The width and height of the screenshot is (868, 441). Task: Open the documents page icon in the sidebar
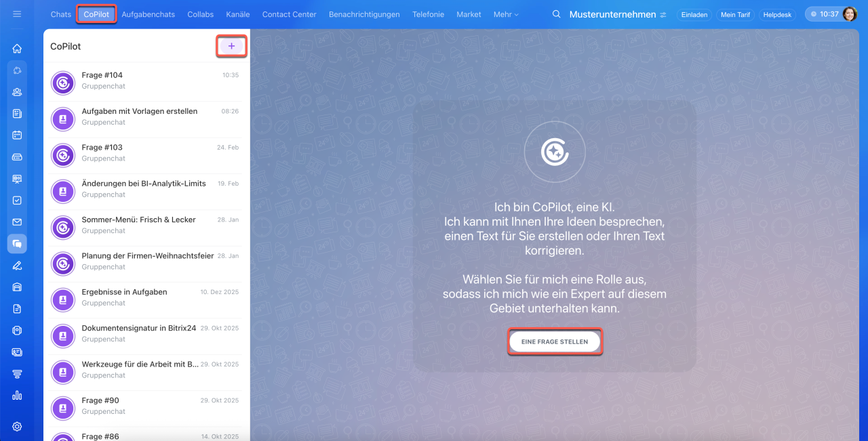coord(17,309)
